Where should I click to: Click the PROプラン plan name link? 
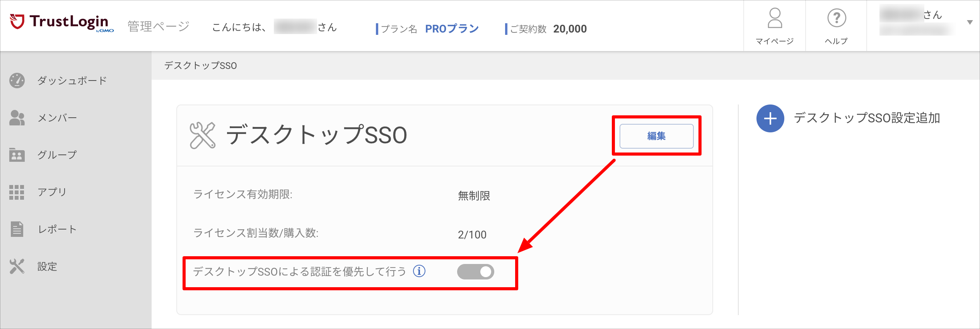tap(452, 29)
